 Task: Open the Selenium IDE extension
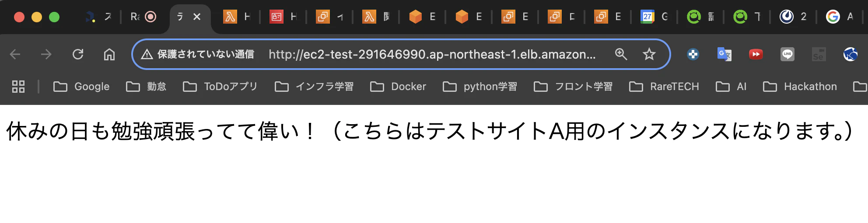coord(819,54)
